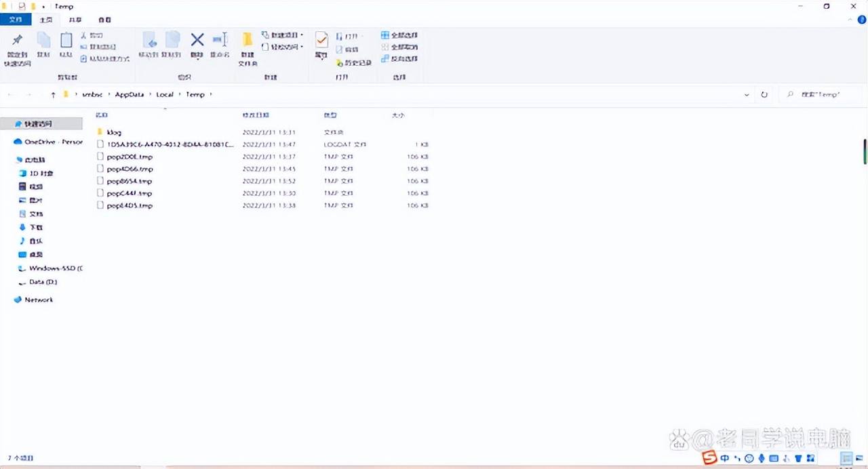Click the Copy to icon in Organize group

(x=173, y=40)
